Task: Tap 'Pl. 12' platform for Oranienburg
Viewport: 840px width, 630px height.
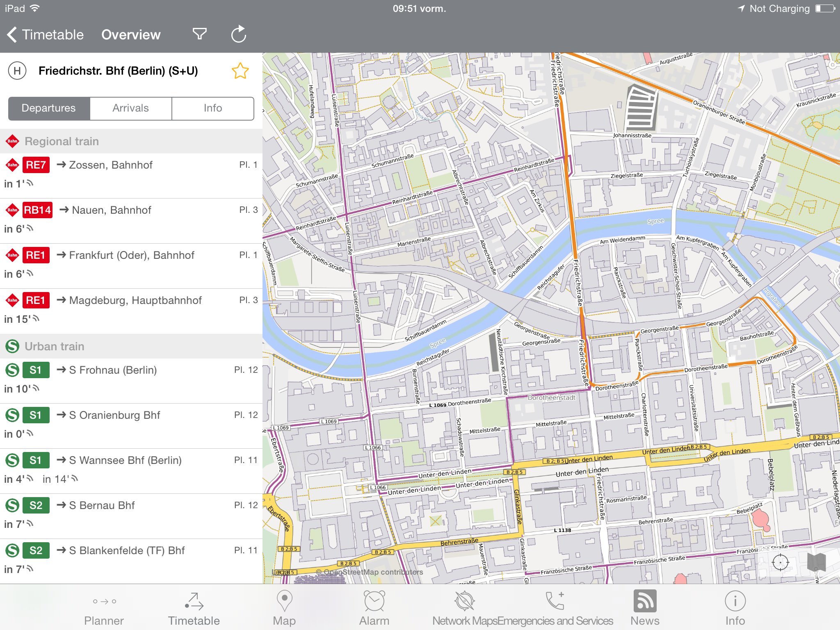Action: [246, 415]
